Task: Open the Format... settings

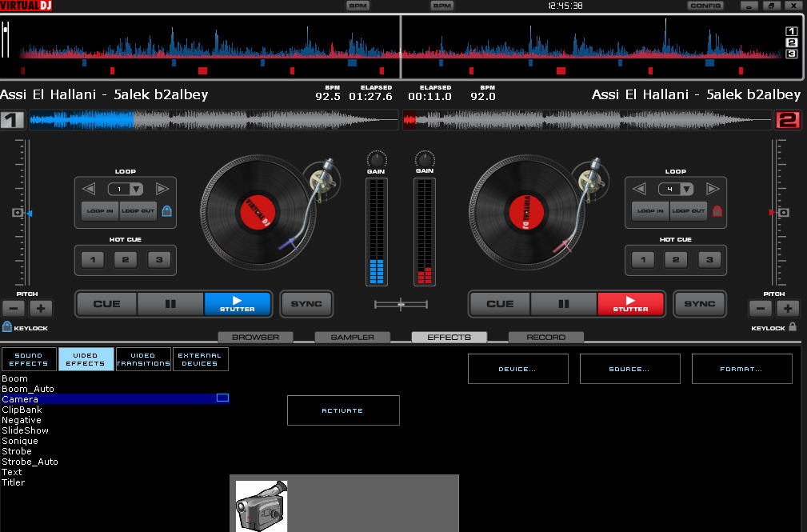Action: coord(741,369)
